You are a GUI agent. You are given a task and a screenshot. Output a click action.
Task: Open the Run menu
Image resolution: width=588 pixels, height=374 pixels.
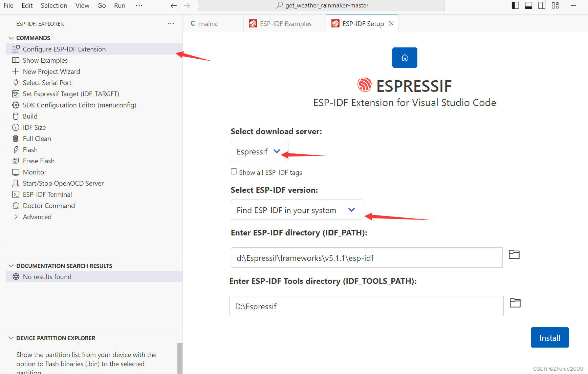(x=119, y=5)
